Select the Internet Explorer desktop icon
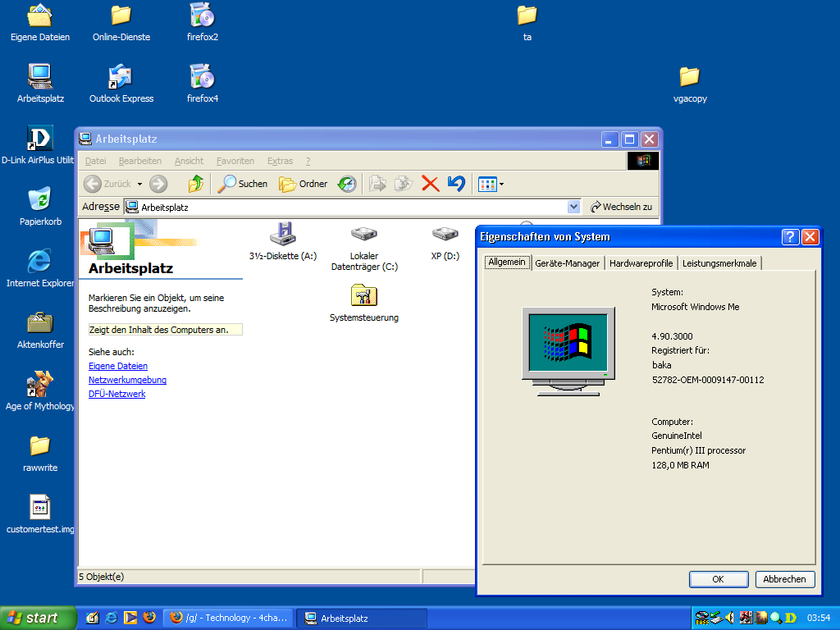 pos(40,268)
